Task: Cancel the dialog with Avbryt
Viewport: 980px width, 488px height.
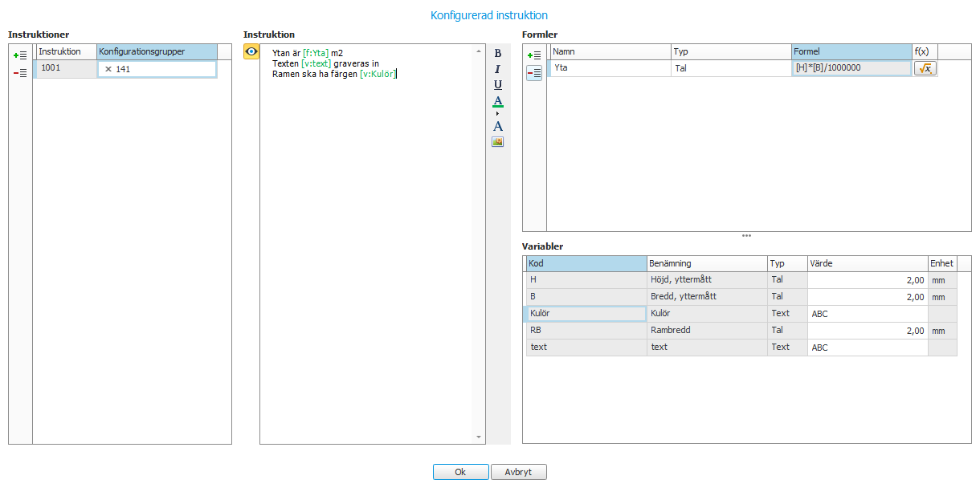Action: tap(518, 472)
